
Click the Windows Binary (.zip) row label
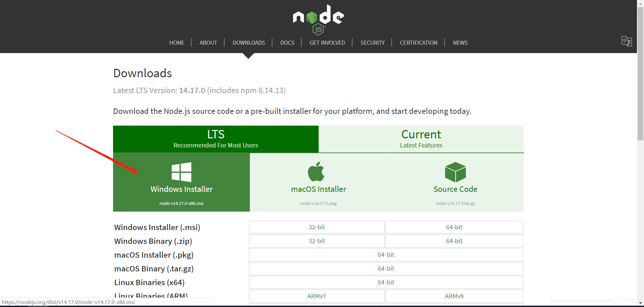[x=153, y=241]
